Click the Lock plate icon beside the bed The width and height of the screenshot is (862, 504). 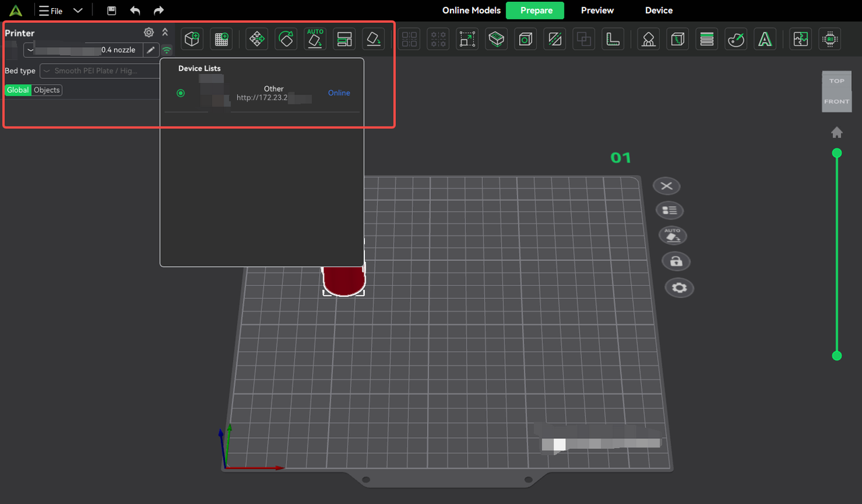click(675, 261)
